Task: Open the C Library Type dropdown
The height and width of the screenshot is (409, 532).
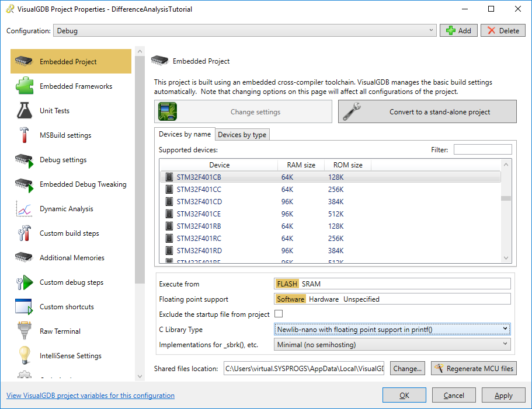Action: tap(392, 329)
